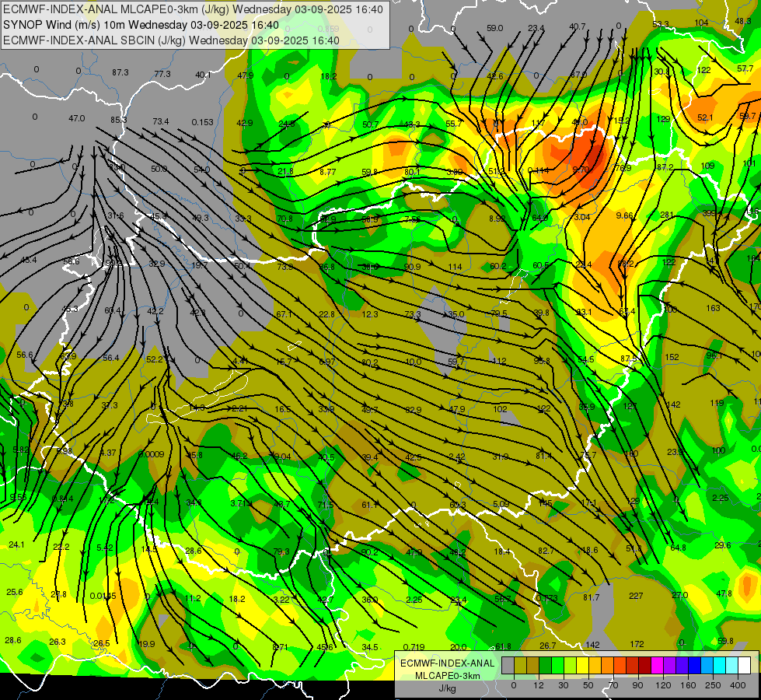Pick the bright cyan legend swatch
The height and width of the screenshot is (700, 761).
click(719, 665)
